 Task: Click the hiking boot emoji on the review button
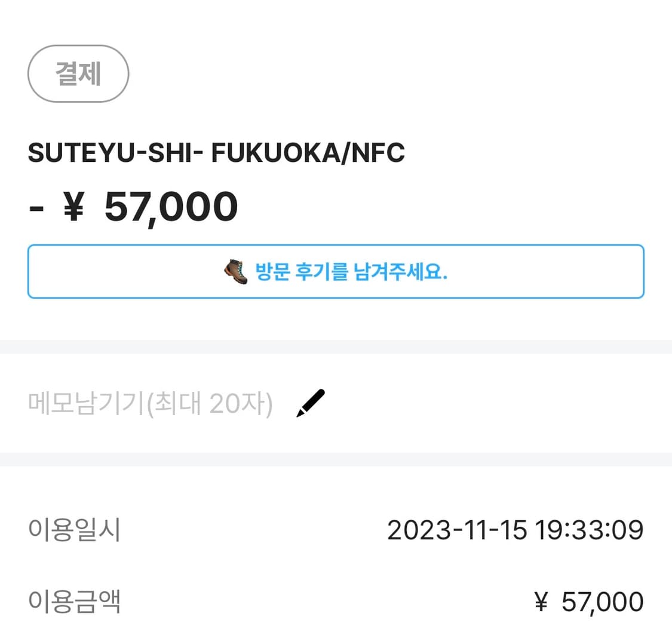(x=234, y=272)
